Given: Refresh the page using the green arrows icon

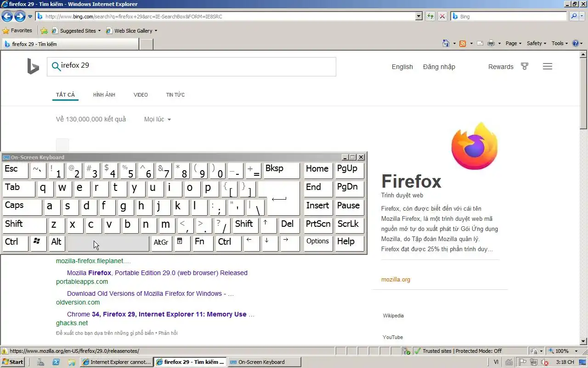Looking at the screenshot, I should (430, 16).
